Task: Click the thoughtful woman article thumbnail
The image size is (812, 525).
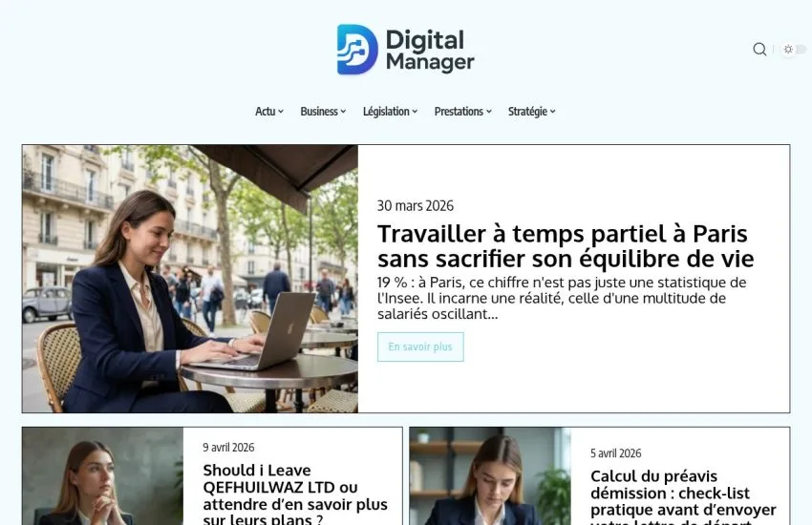Action: (x=102, y=476)
